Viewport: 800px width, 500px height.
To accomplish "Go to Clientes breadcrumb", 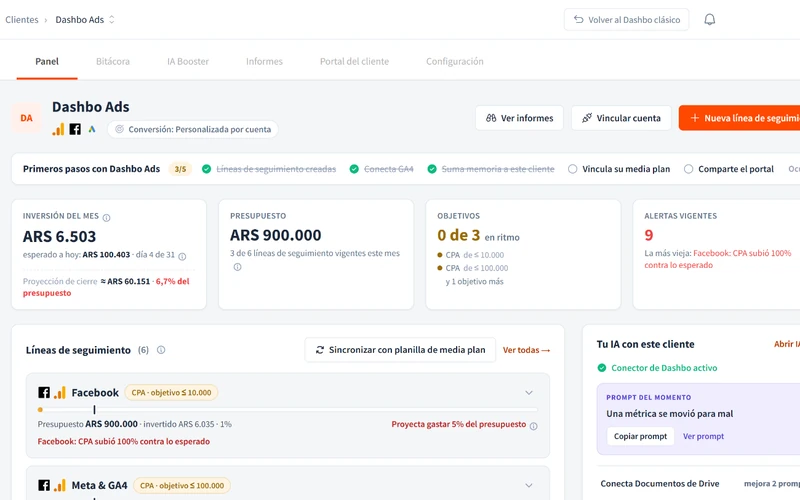I will [x=22, y=19].
